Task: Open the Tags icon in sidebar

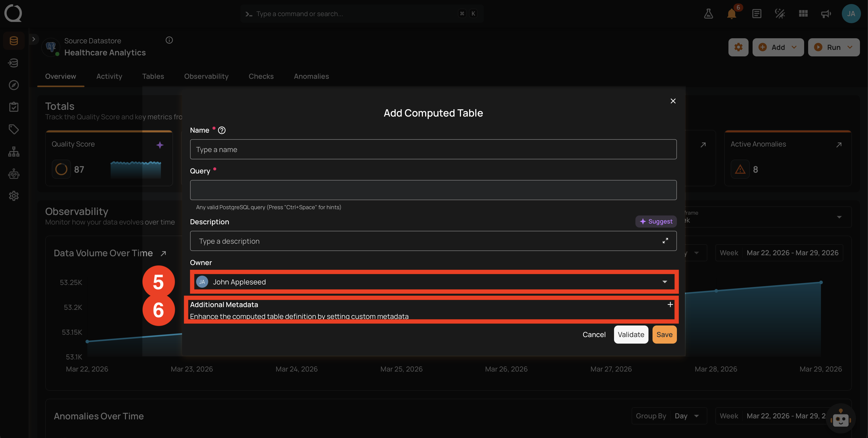Action: [14, 129]
